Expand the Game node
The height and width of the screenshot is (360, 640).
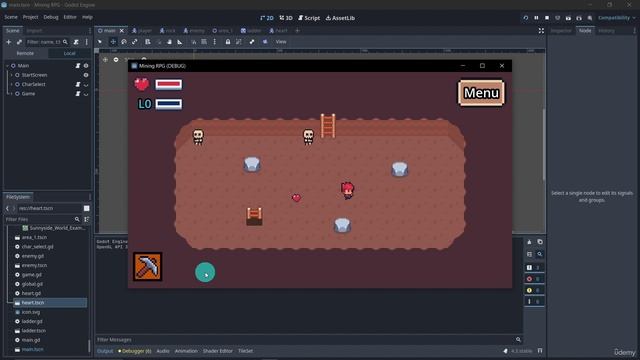11,94
